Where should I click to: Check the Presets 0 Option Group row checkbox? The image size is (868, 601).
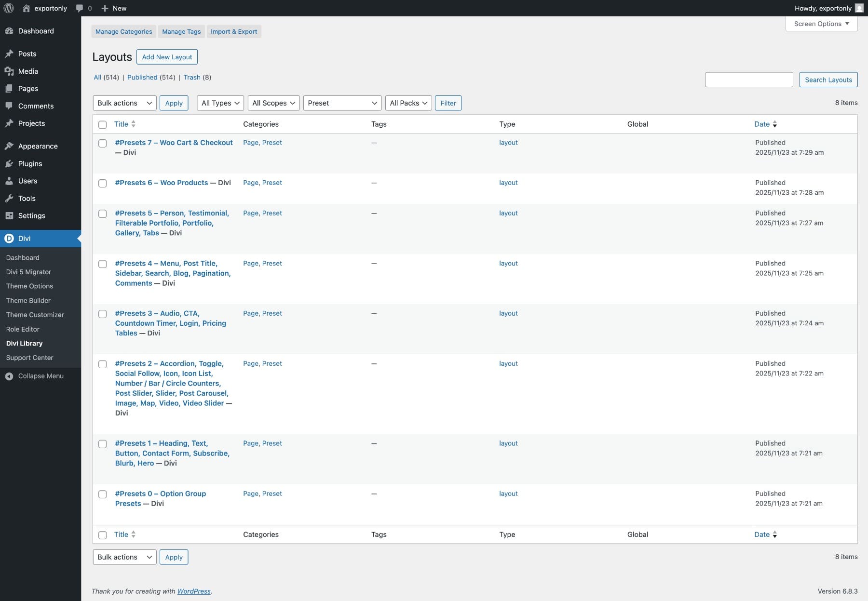(x=103, y=494)
